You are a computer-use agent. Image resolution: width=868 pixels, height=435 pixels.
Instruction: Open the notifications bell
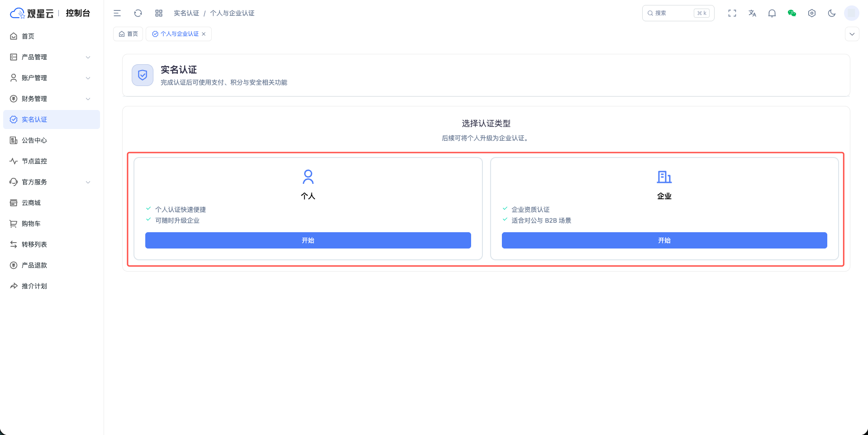[772, 13]
